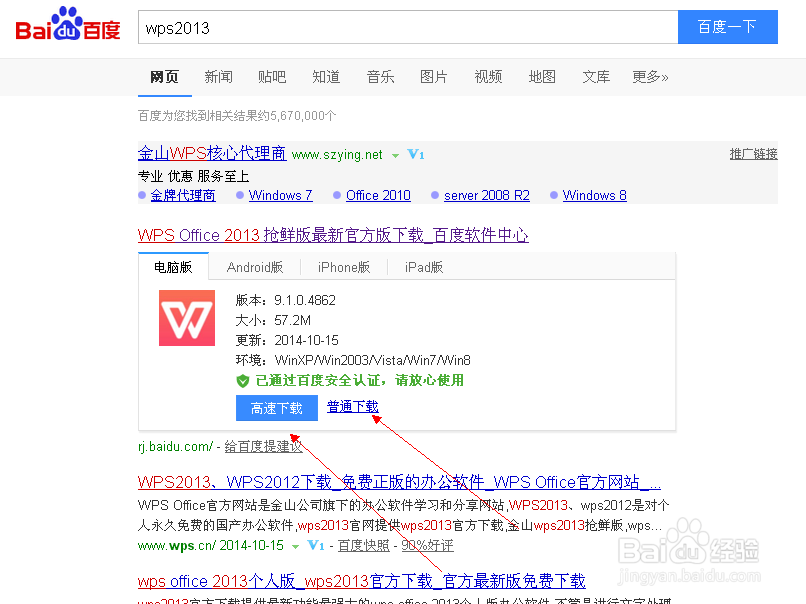Screen dimensions: 806x604
Task: Open the 百度快照 cached page link
Action: click(x=363, y=545)
